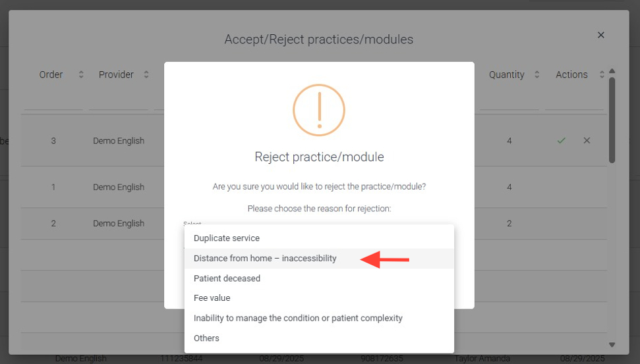
Task: Choose Duplicate service as rejection reason
Action: tap(227, 238)
